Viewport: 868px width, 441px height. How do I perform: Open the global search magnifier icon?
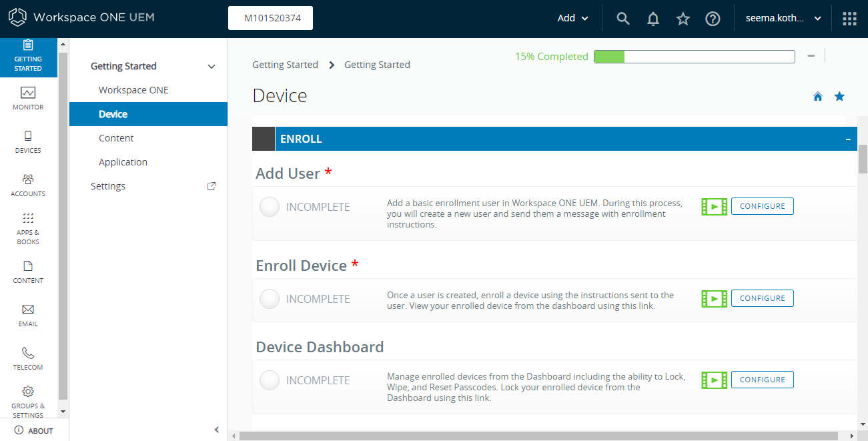(x=623, y=19)
